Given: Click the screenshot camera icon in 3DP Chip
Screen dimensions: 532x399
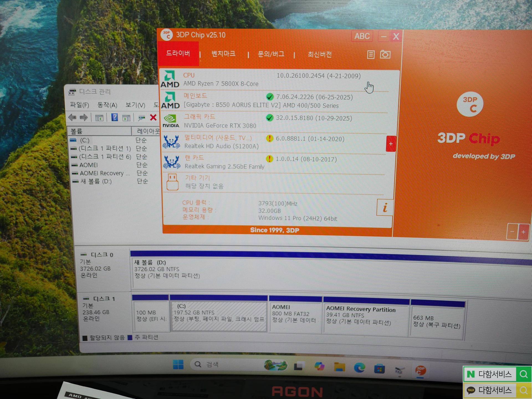Looking at the screenshot, I should [385, 54].
